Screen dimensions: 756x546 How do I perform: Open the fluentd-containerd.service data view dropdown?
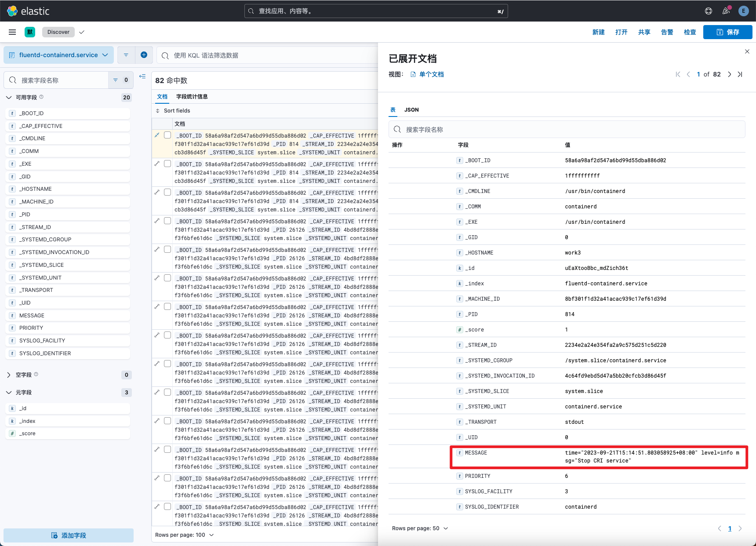pos(58,55)
